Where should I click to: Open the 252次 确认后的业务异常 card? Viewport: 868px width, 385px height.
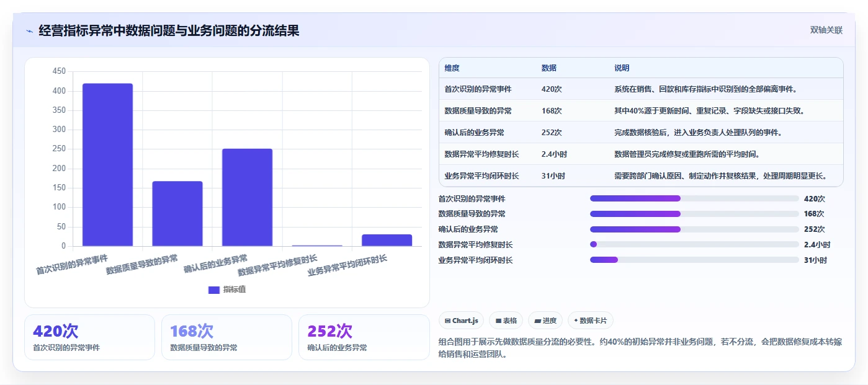point(364,337)
